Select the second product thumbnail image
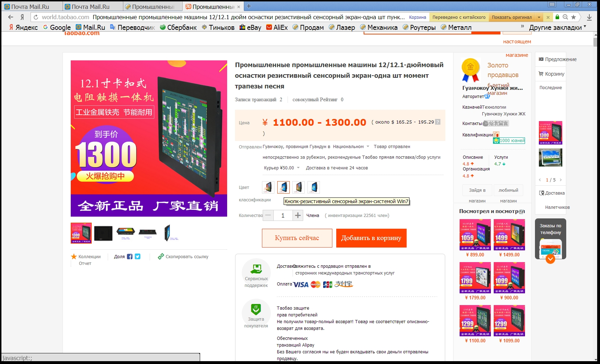This screenshot has width=600, height=364. (x=103, y=233)
